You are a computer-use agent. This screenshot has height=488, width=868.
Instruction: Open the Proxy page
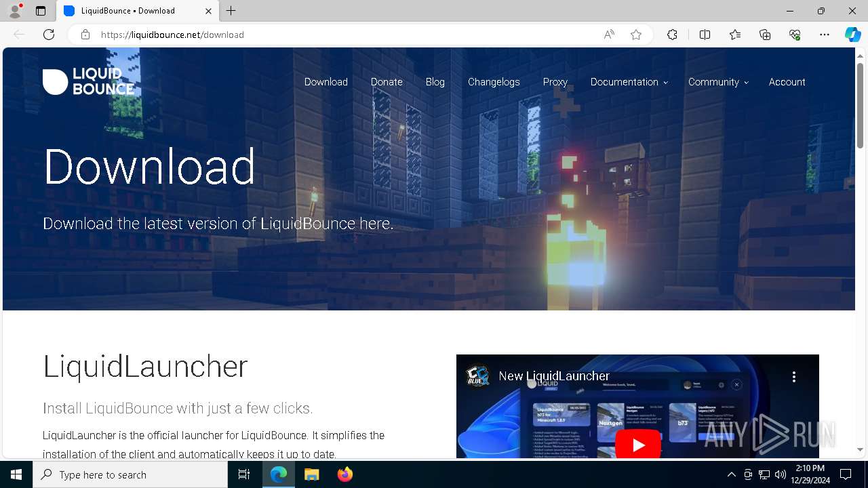tap(555, 82)
